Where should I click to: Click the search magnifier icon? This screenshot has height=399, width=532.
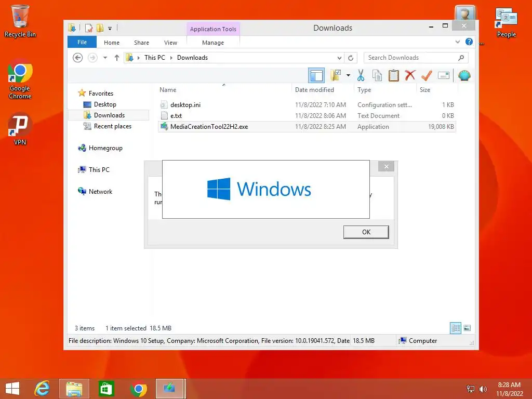[461, 58]
